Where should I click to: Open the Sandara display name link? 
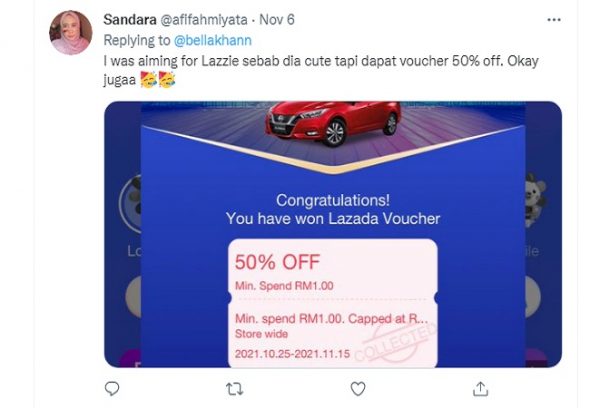coord(130,20)
